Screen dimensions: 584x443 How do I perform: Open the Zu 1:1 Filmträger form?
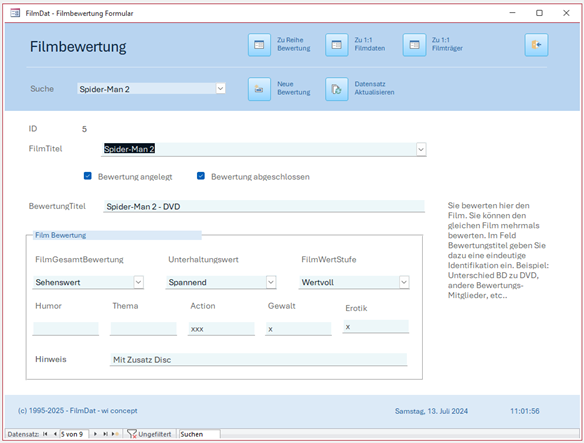(x=414, y=45)
